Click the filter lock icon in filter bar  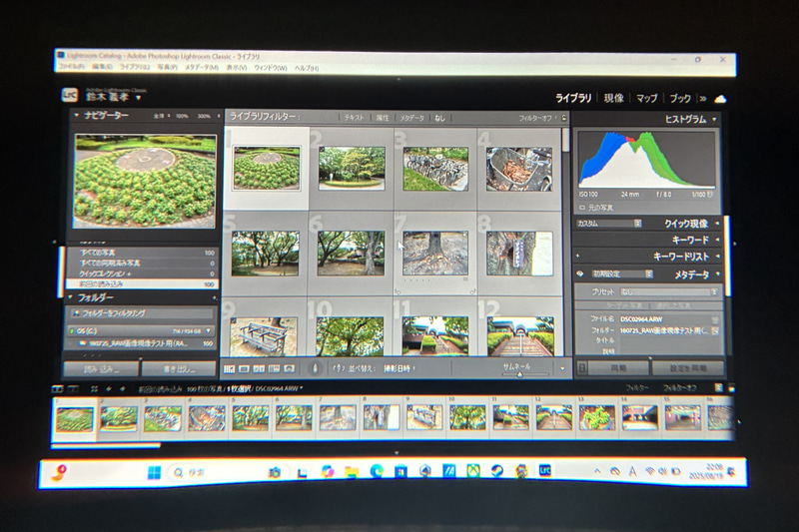(564, 118)
